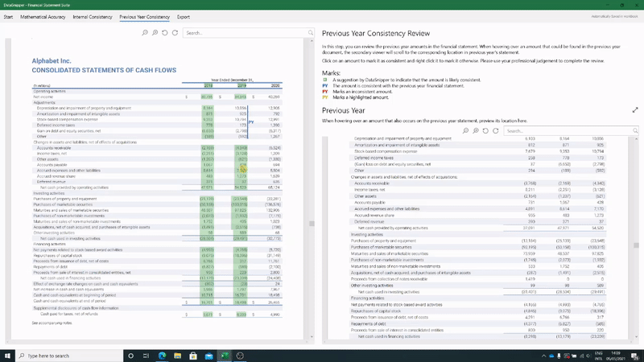
Task: Zoom out in the Previous Year viewer
Action: (466, 130)
